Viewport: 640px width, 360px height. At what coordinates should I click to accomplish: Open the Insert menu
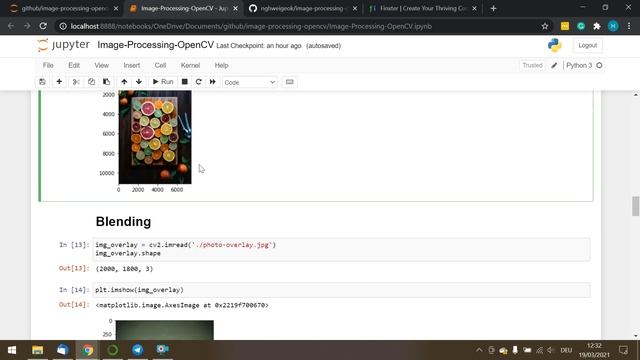[x=132, y=65]
